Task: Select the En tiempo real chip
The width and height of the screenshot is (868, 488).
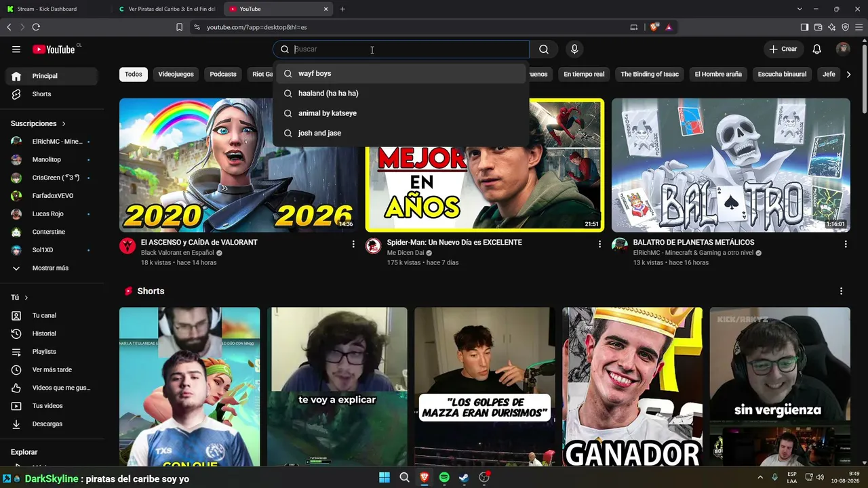Action: [584, 74]
